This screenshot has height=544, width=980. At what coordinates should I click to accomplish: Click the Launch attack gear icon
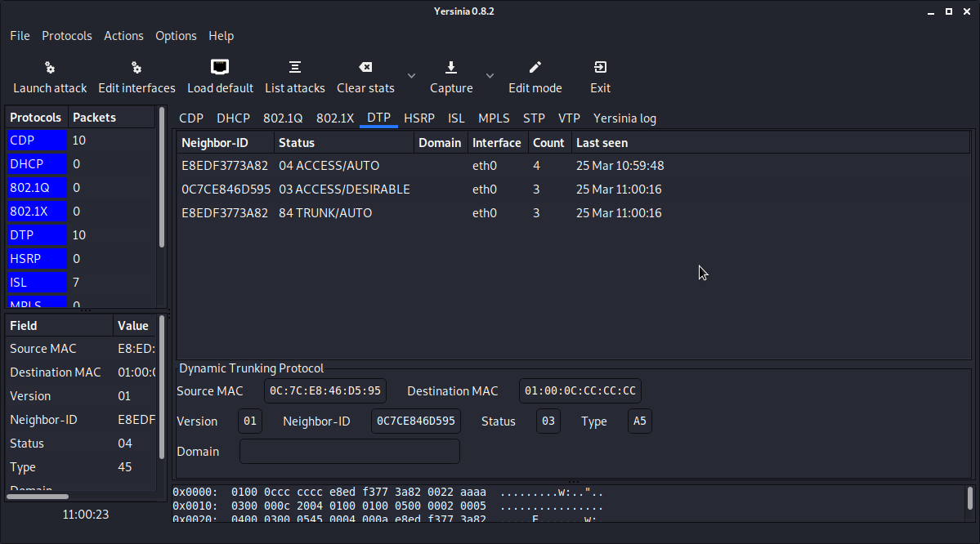[50, 68]
